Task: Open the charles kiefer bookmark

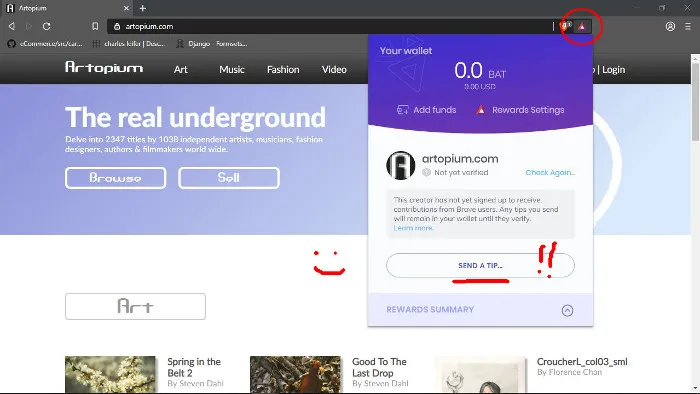Action: 129,44
